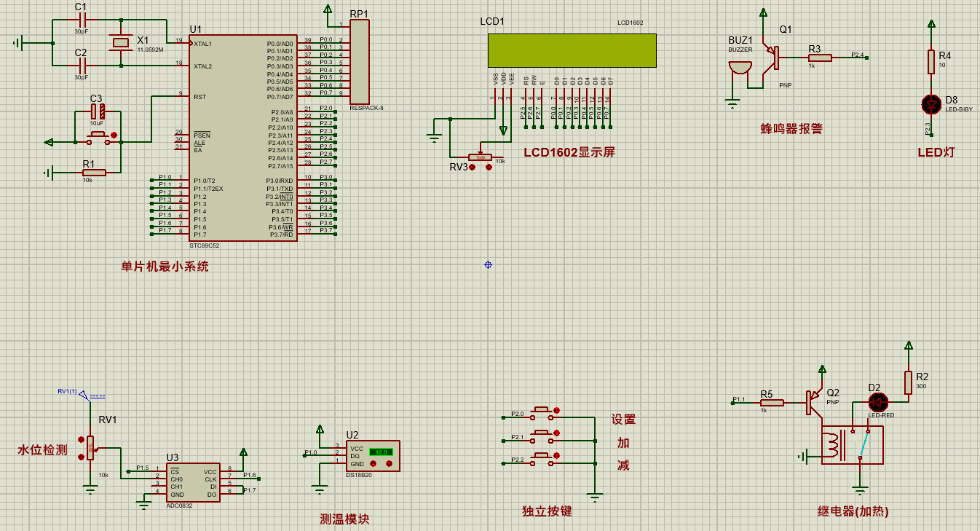Decrease DS18B20 temperature with left red arrow
This screenshot has height=531, width=980.
[374, 463]
